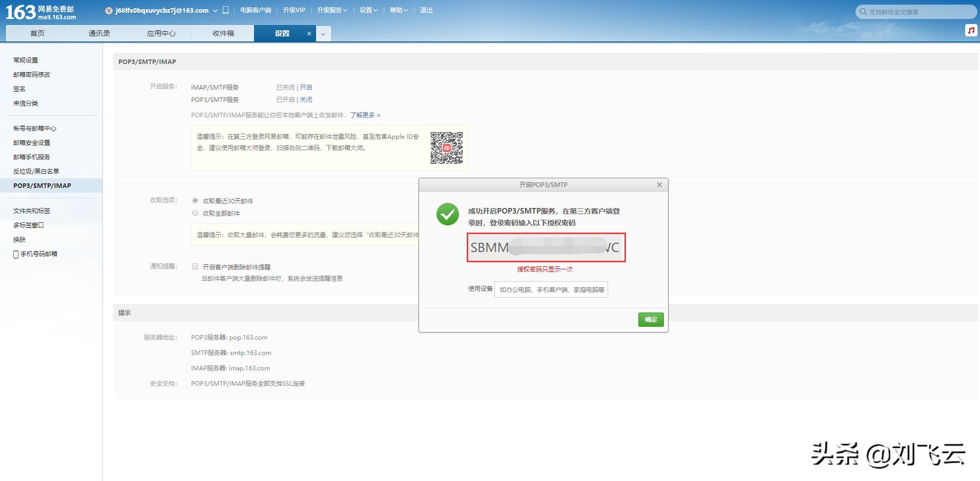
Task: Close the 设置 tab
Action: click(309, 34)
